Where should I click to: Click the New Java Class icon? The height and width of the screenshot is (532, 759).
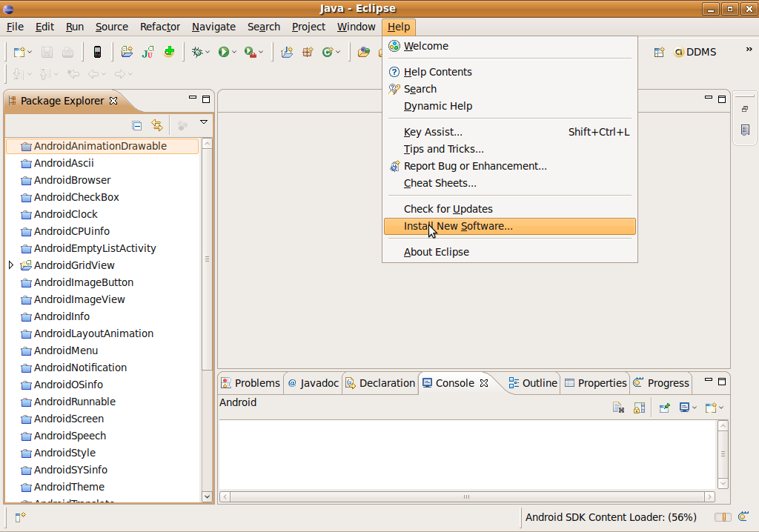click(x=328, y=52)
